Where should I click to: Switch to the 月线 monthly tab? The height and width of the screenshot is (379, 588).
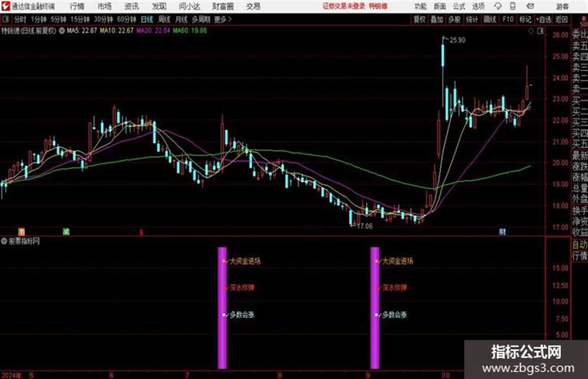coord(182,19)
